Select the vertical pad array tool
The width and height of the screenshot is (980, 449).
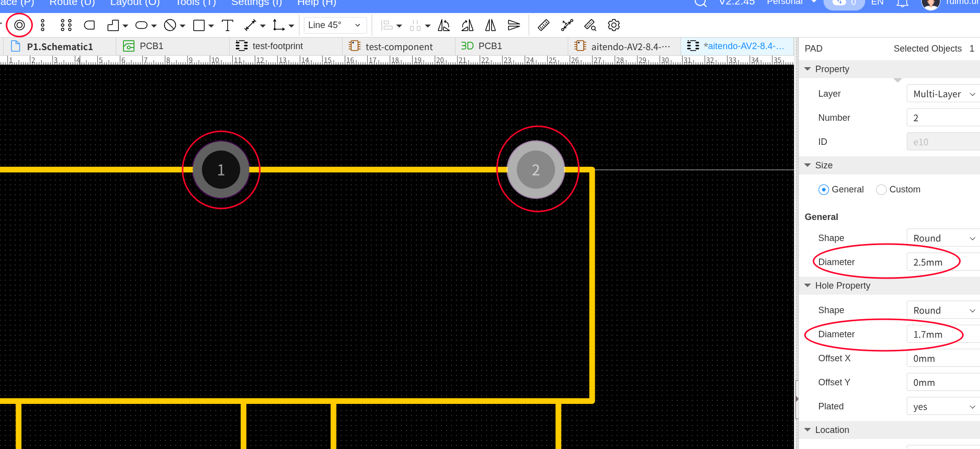(x=43, y=25)
